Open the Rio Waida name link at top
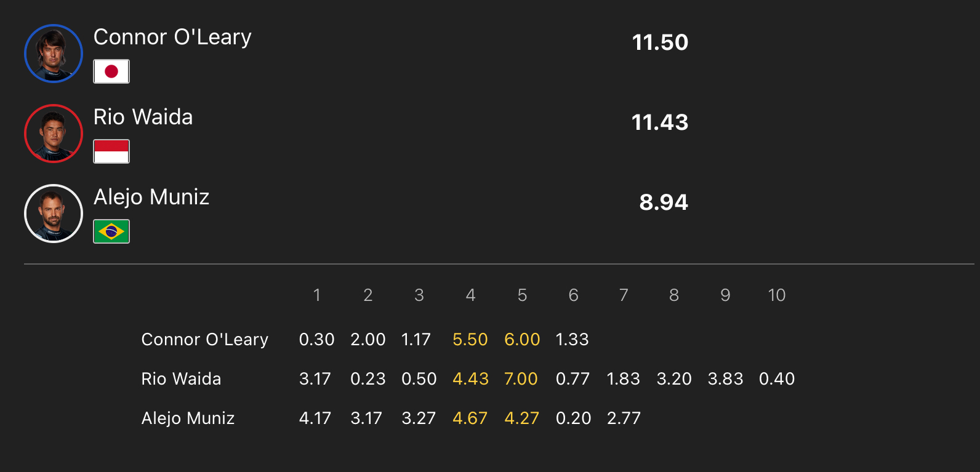This screenshot has height=472, width=980. click(143, 117)
